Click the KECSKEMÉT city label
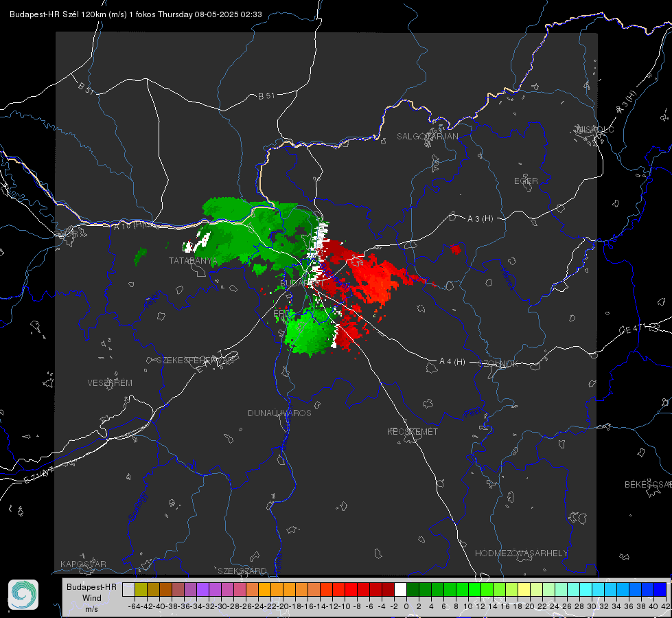The height and width of the screenshot is (618, 672). coord(413,432)
